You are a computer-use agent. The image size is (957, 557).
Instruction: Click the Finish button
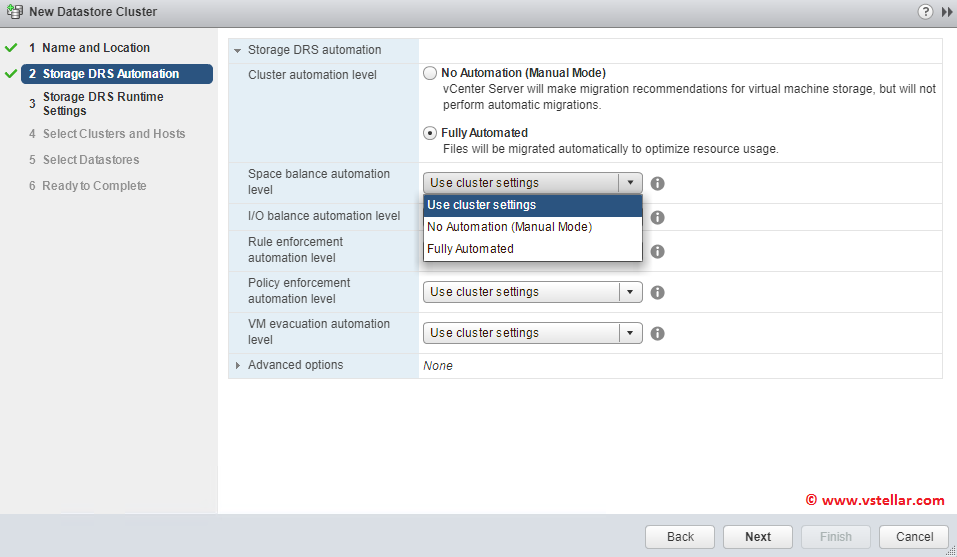coord(836,537)
